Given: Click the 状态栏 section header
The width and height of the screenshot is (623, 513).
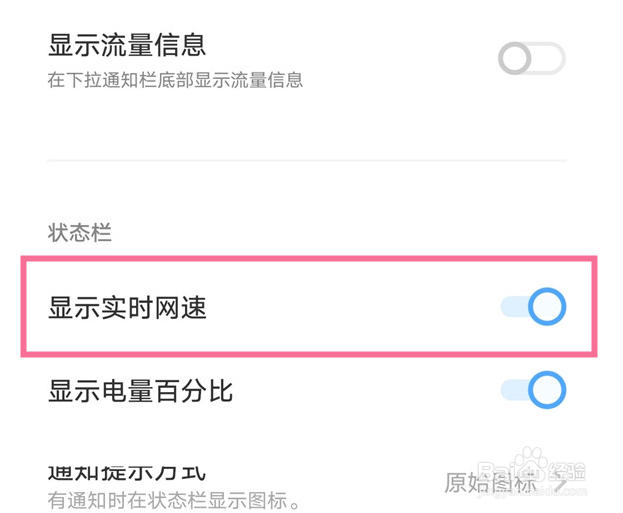Looking at the screenshot, I should click(x=80, y=233).
